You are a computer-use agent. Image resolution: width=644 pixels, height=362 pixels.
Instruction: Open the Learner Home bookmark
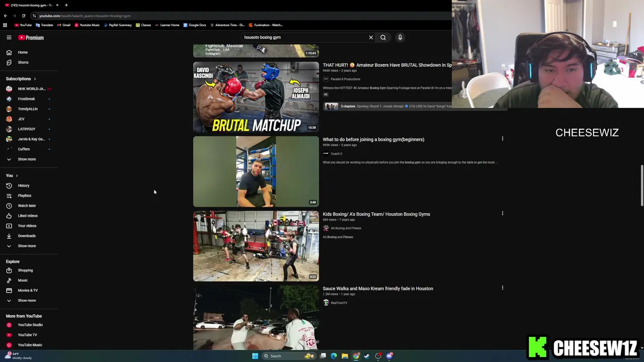pyautogui.click(x=167, y=25)
